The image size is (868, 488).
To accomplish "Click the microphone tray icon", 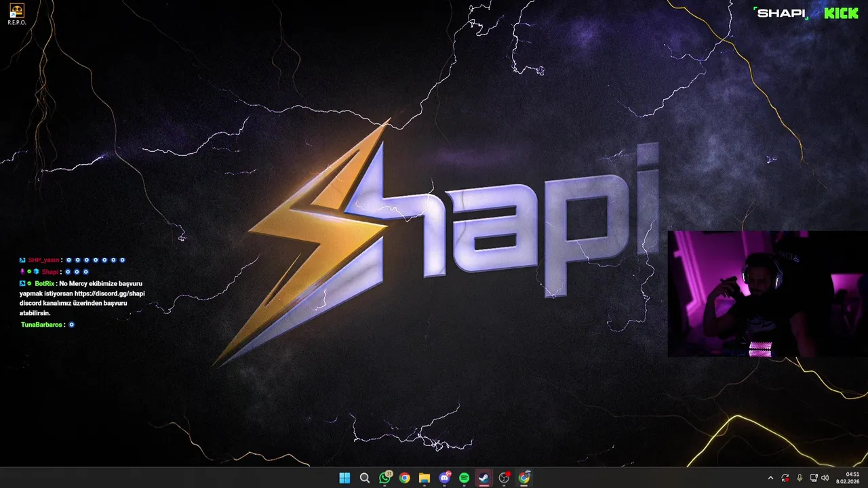I will click(800, 478).
